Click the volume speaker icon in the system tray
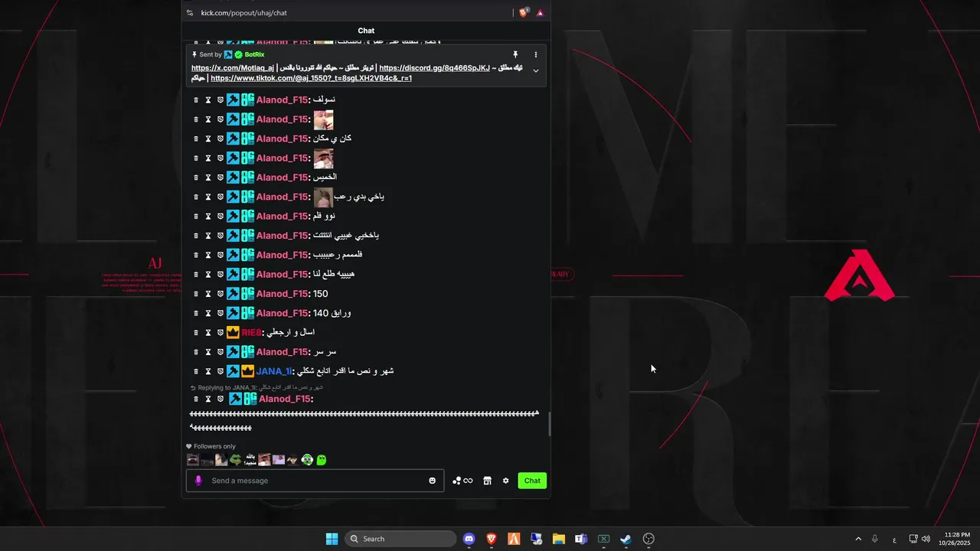The height and width of the screenshot is (551, 980). 926,539
